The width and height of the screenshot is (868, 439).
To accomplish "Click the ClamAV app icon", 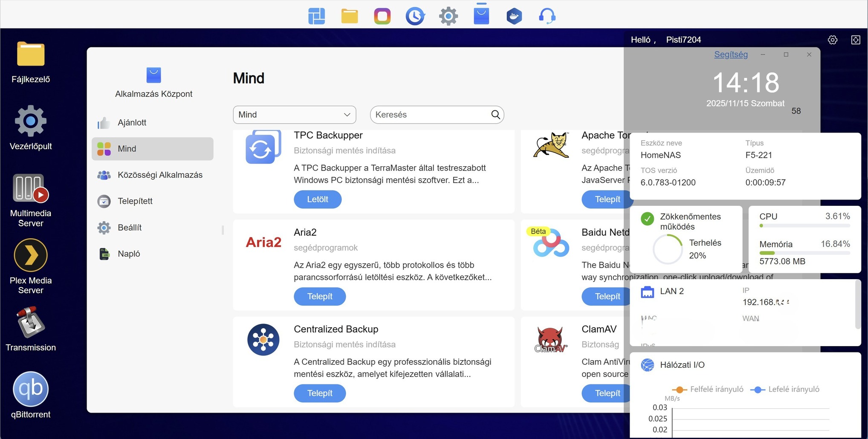I will [x=551, y=340].
